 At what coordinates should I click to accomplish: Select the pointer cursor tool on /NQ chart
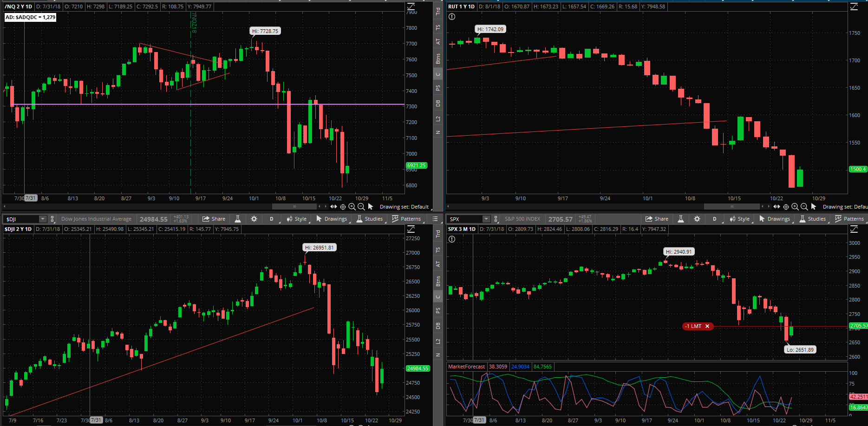click(x=371, y=207)
